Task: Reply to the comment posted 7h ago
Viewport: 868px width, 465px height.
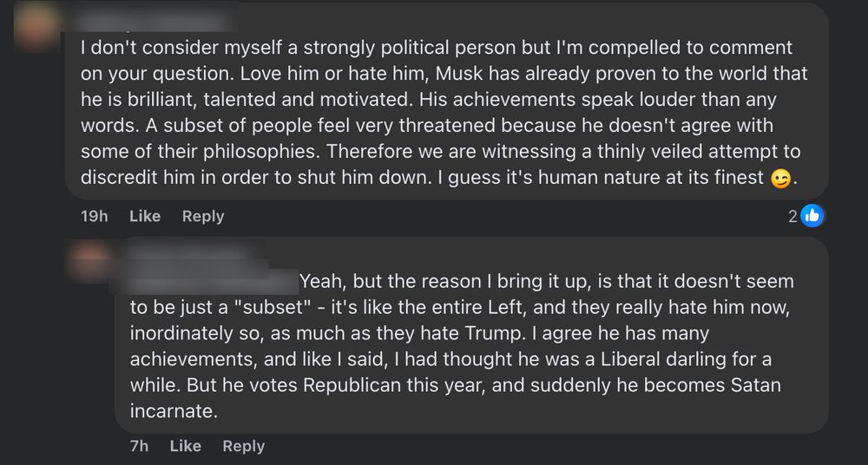Action: [243, 446]
